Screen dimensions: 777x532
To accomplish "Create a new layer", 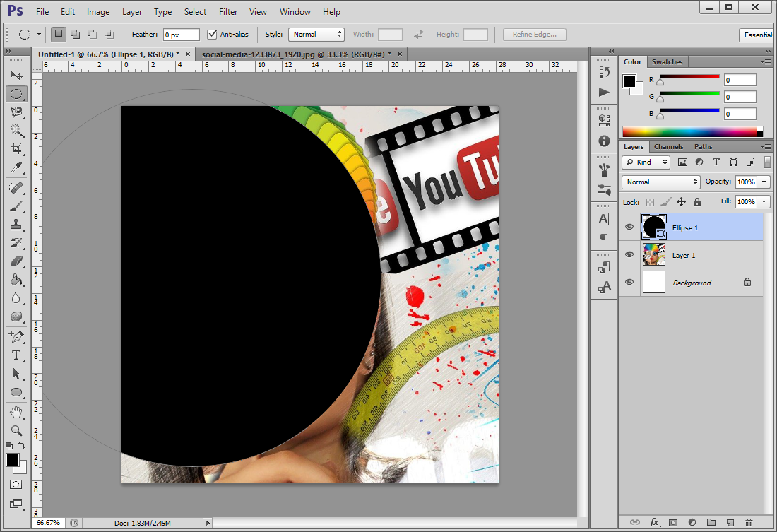I will tap(730, 522).
